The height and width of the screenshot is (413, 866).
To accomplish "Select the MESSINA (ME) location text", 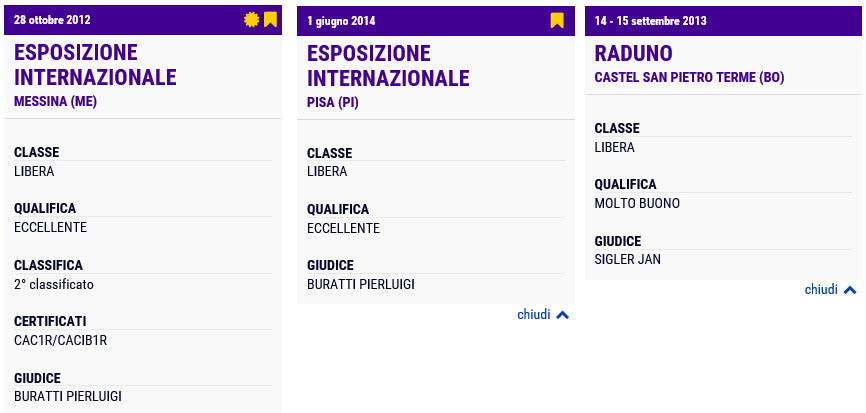I will coord(55,102).
